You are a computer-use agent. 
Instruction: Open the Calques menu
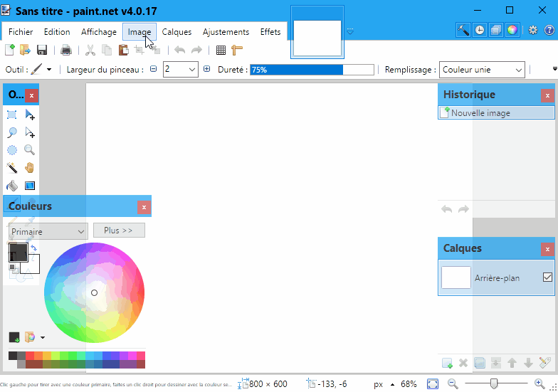[x=177, y=32]
